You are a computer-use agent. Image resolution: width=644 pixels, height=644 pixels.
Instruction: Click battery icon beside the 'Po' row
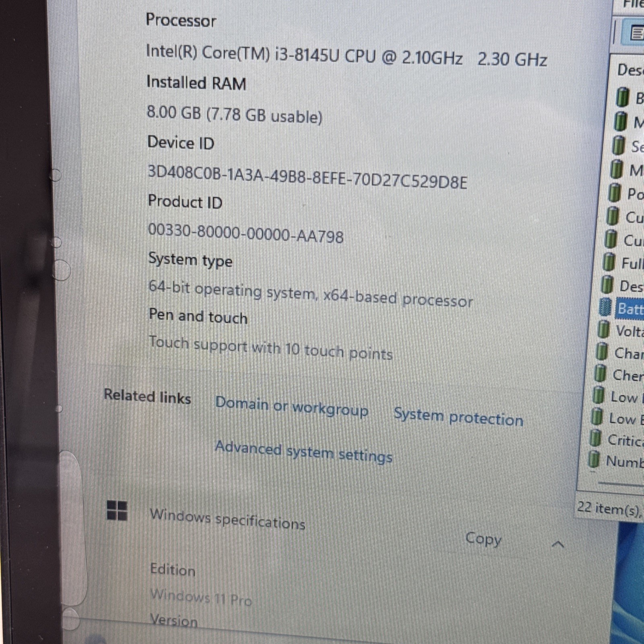[615, 193]
